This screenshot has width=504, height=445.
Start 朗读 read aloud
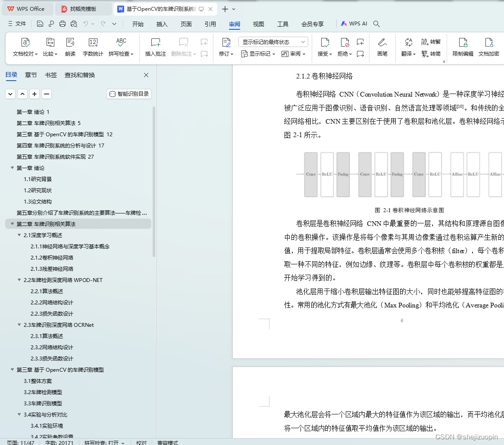click(70, 47)
